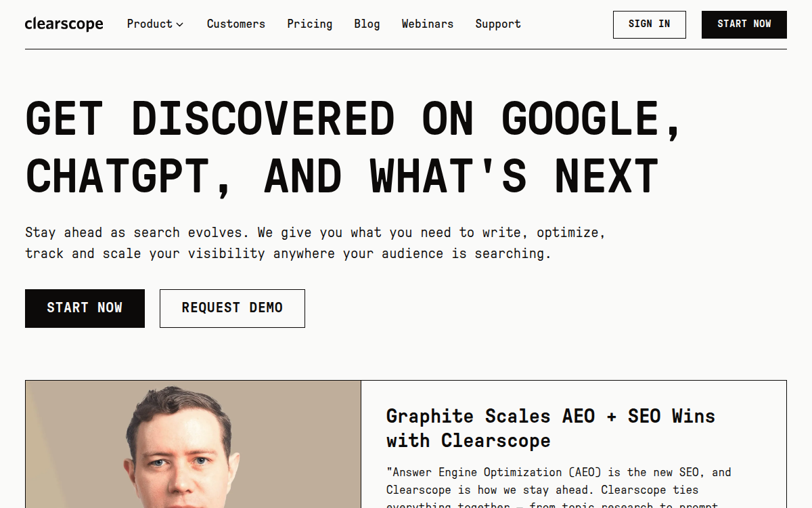Open the Customers nav item
This screenshot has width=812, height=508.
click(236, 24)
